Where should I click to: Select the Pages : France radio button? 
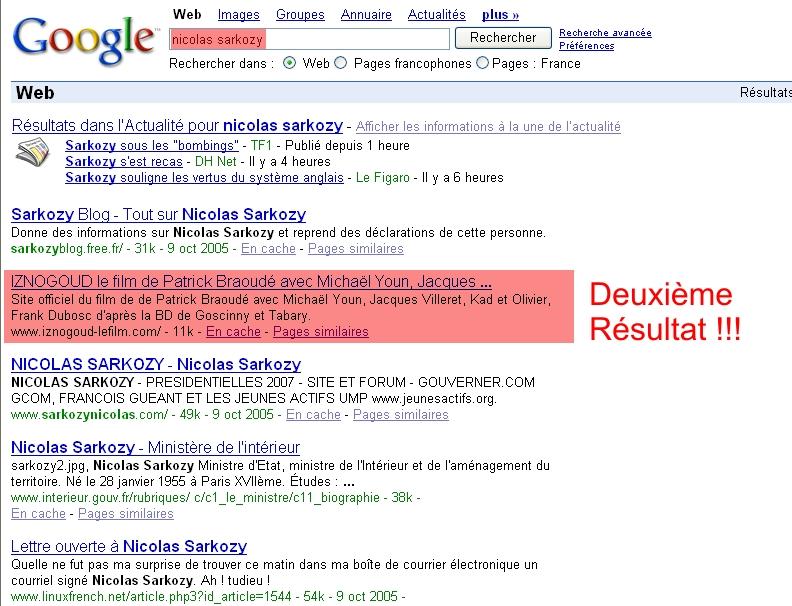(x=482, y=63)
